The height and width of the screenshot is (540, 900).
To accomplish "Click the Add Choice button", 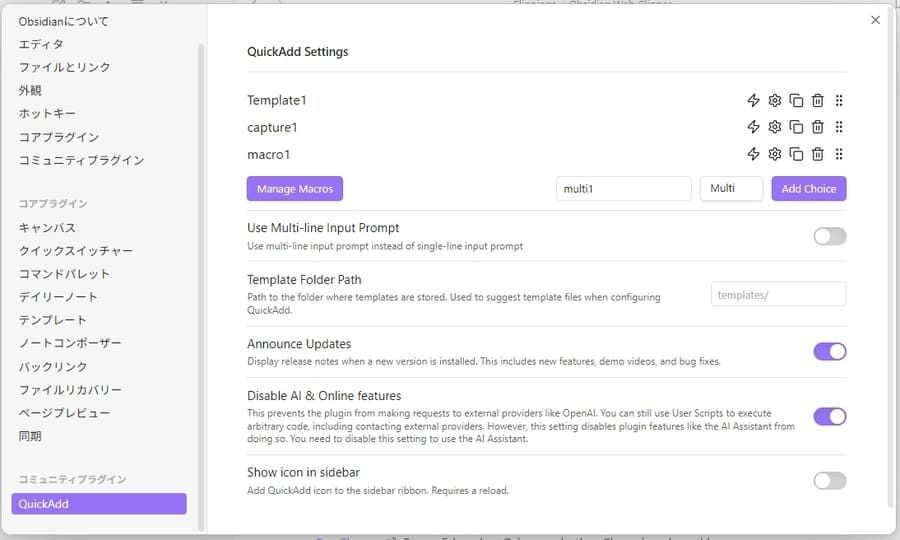I will pyautogui.click(x=809, y=188).
